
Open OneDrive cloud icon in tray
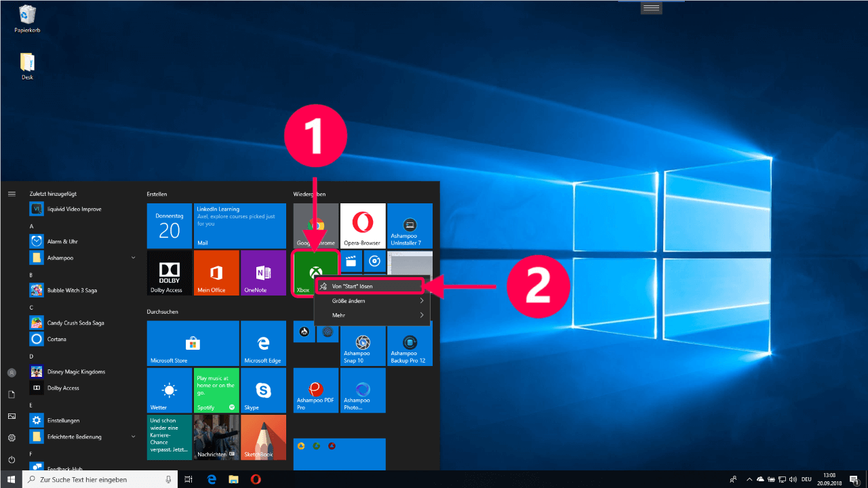[761, 479]
